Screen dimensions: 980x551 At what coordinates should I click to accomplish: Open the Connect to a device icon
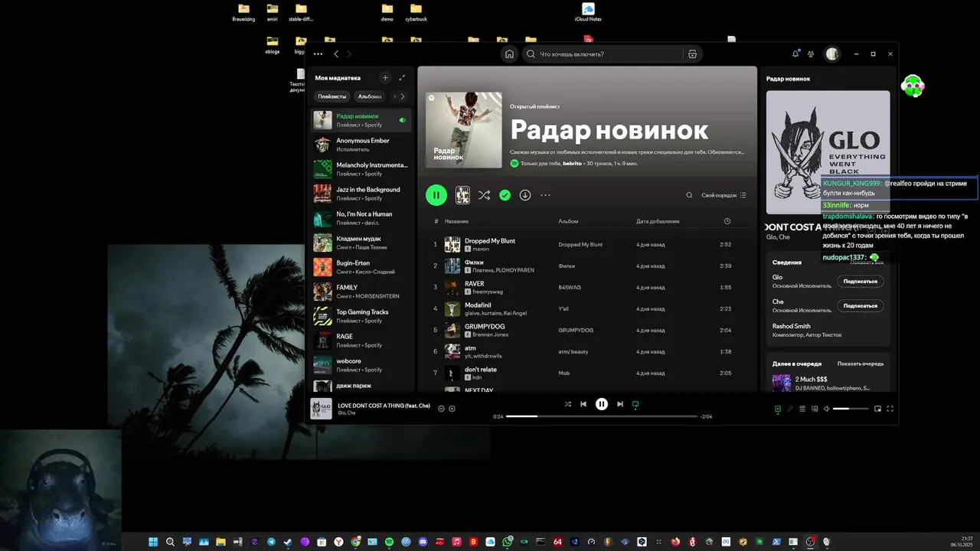click(x=815, y=409)
